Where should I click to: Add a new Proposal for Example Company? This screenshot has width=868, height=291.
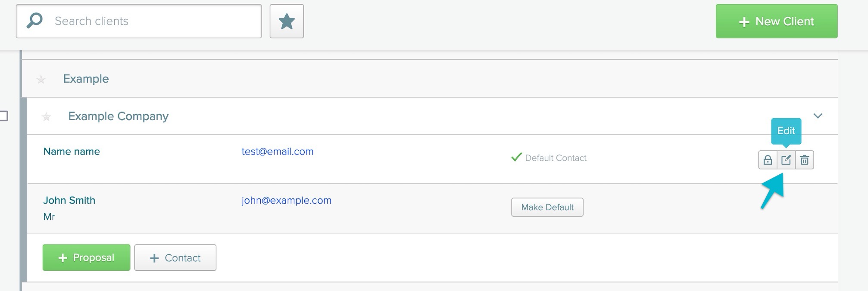coord(86,257)
